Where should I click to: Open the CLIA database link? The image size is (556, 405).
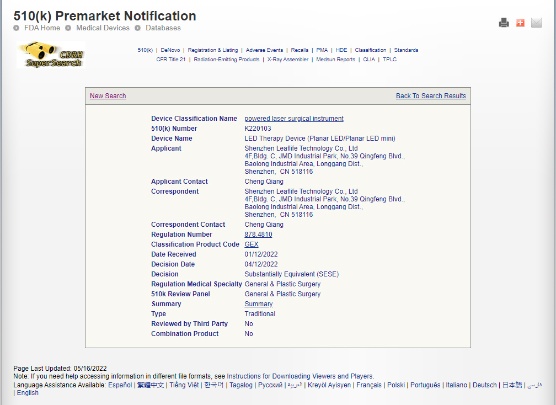click(369, 59)
